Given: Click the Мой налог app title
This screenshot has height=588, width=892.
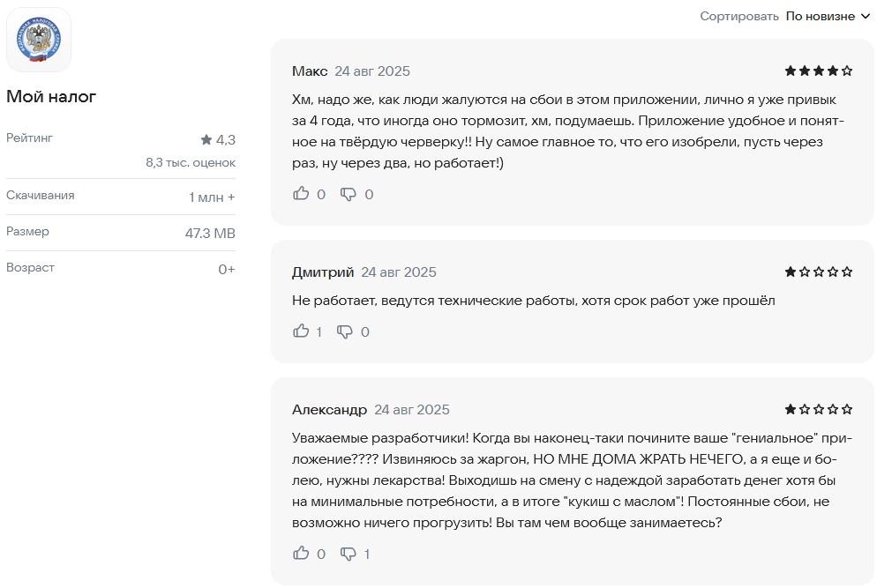Looking at the screenshot, I should click(51, 97).
